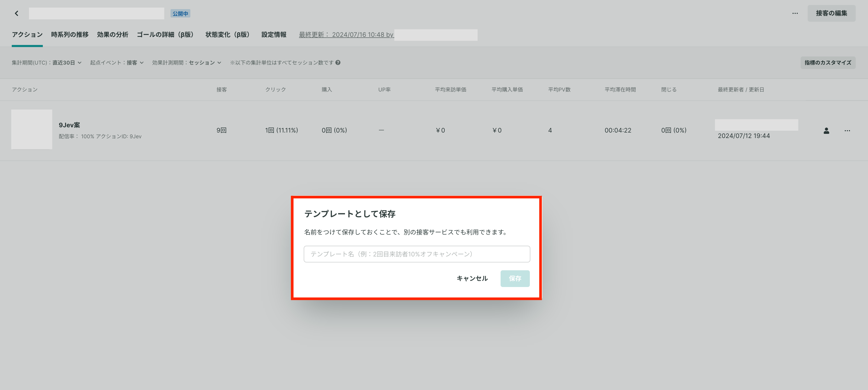Click the 指標のカスタマイズ button

click(x=828, y=62)
